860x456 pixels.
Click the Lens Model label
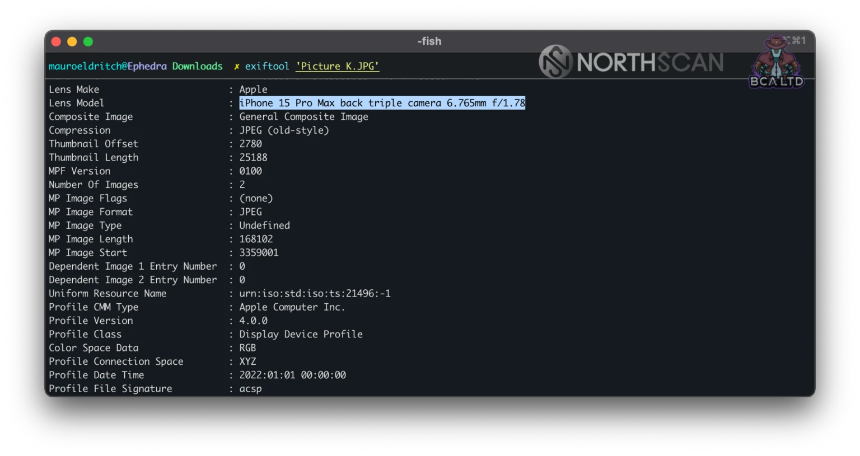pos(76,103)
